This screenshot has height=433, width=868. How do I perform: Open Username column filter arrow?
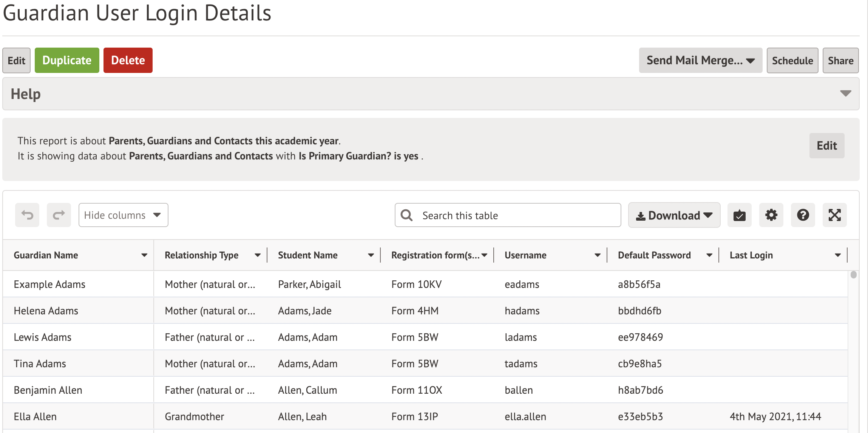pyautogui.click(x=597, y=255)
